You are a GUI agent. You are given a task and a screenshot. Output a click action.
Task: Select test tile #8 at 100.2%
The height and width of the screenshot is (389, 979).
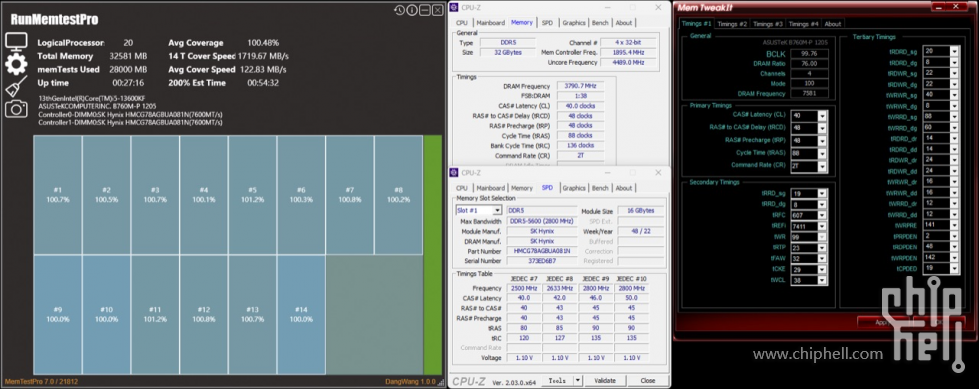pos(398,195)
